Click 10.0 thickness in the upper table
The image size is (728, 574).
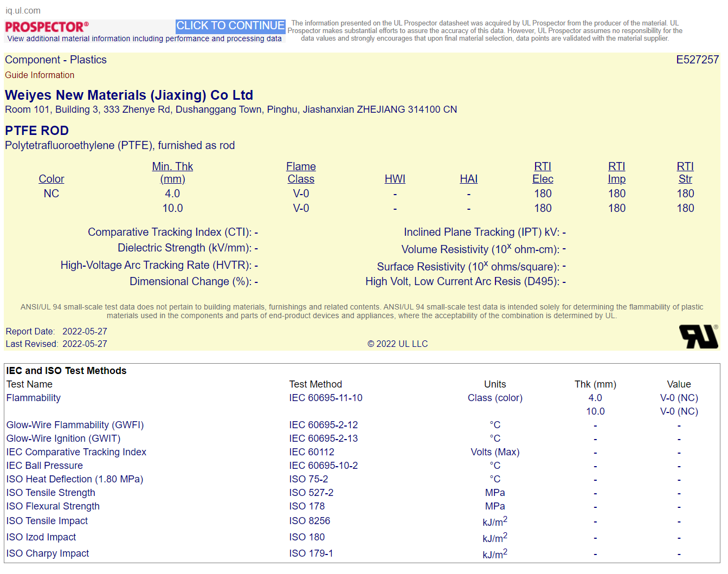(172, 208)
